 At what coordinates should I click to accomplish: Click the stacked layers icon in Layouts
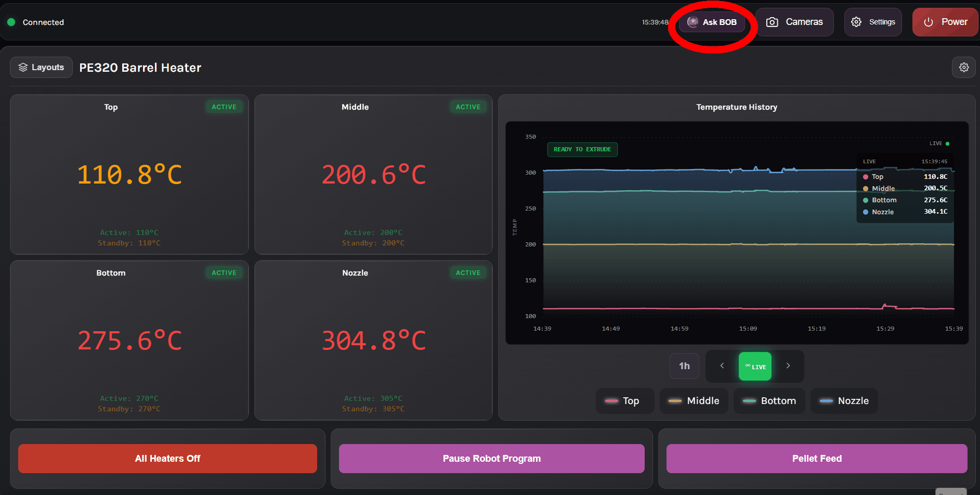[x=23, y=67]
